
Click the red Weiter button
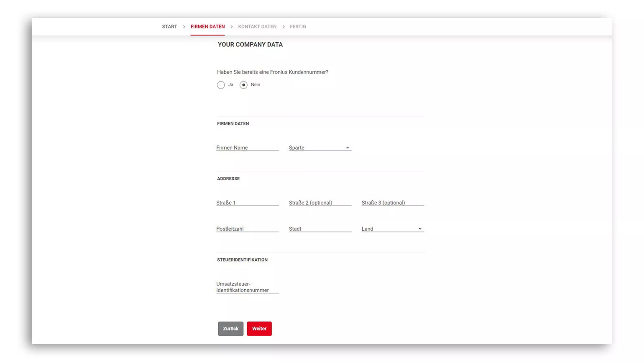259,329
